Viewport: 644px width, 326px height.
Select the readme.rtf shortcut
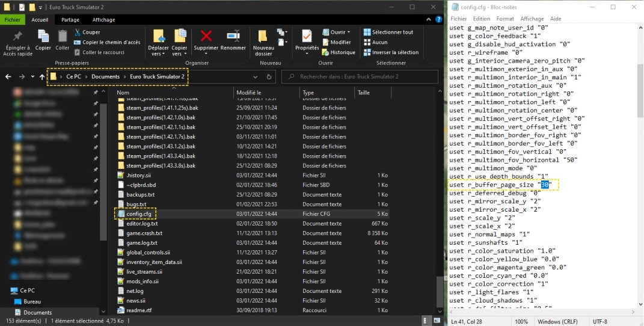click(139, 310)
